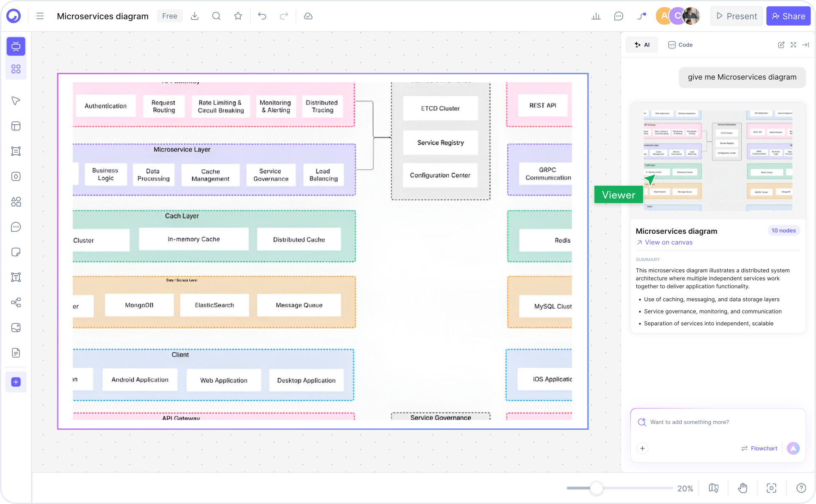Open the comment tool in sidebar
The image size is (816, 504).
(x=16, y=227)
